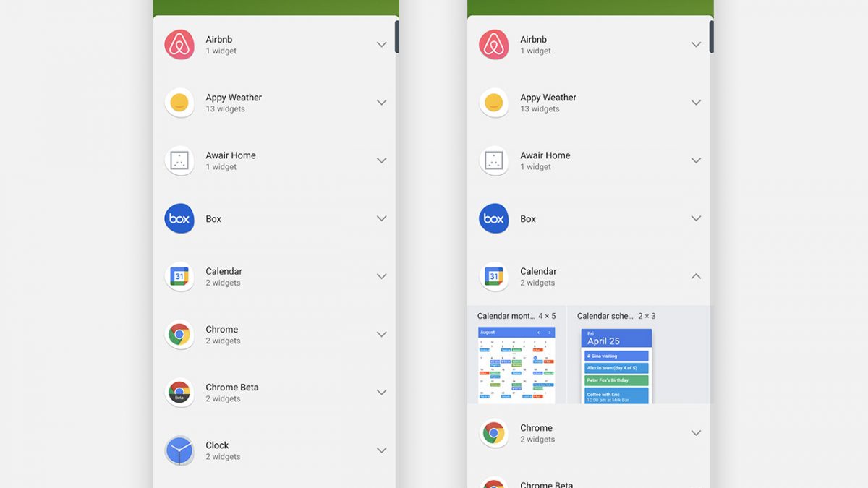Expand Airbnb widgets in left panel
The width and height of the screenshot is (868, 488).
(x=381, y=45)
